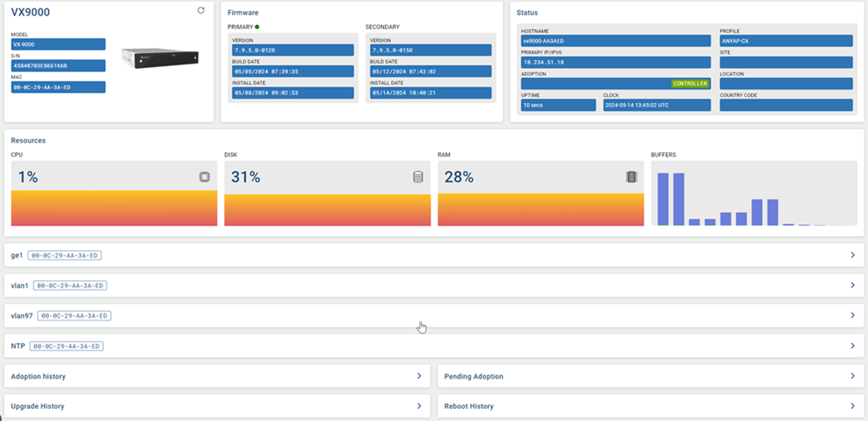Open the Pending Adoption section
This screenshot has width=868, height=421.
tap(852, 376)
